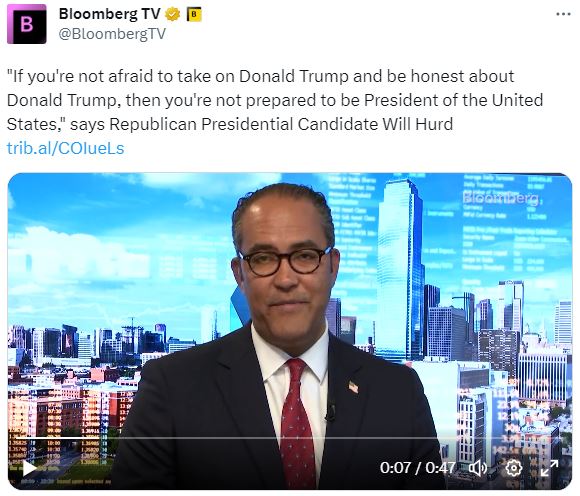This screenshot has width=580, height=496.
Task: Click the Bloomberg TV display name
Action: point(109,14)
